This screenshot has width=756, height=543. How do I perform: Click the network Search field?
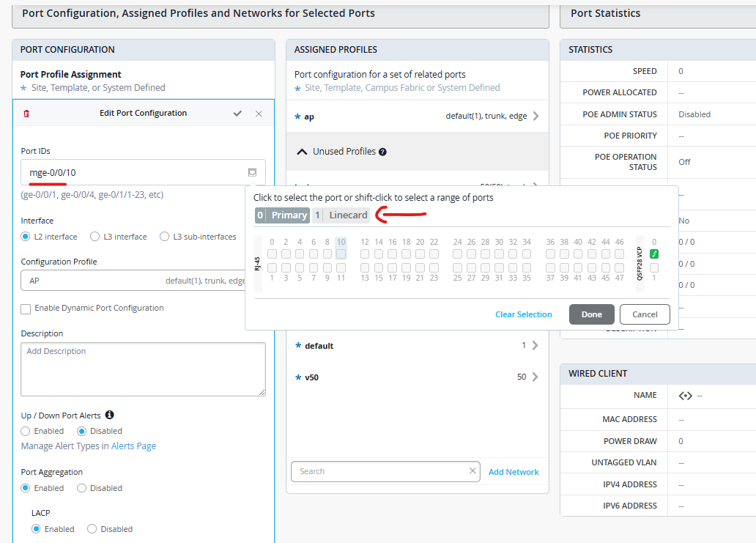[x=386, y=472]
